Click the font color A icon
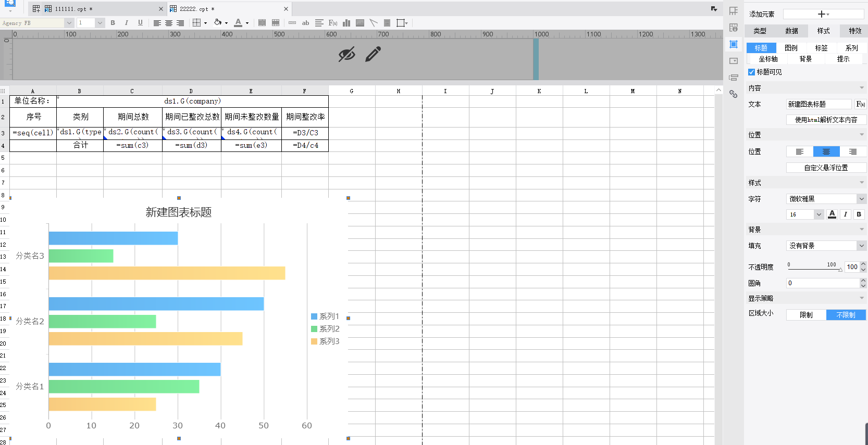The image size is (868, 445). click(x=238, y=22)
